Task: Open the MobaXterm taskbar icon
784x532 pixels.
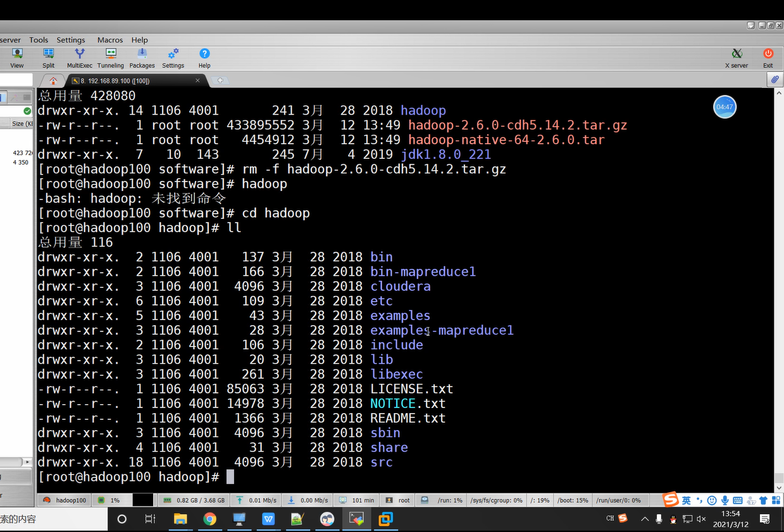Action: [x=356, y=519]
